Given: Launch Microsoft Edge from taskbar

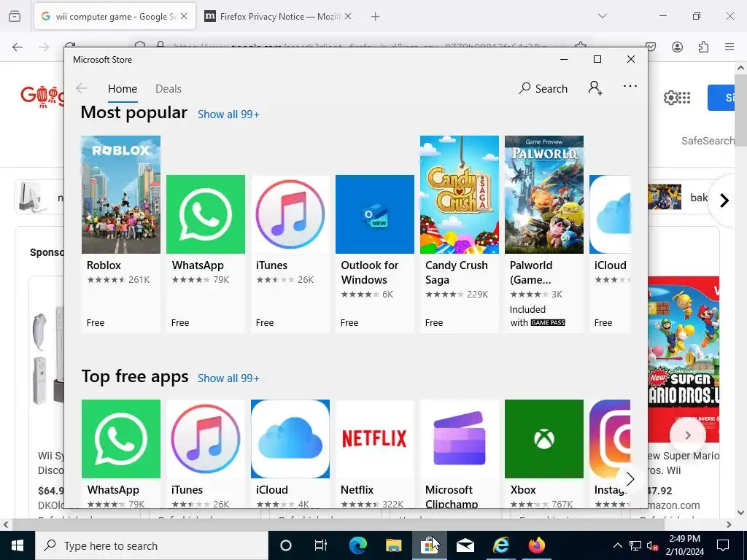Looking at the screenshot, I should click(x=357, y=545).
